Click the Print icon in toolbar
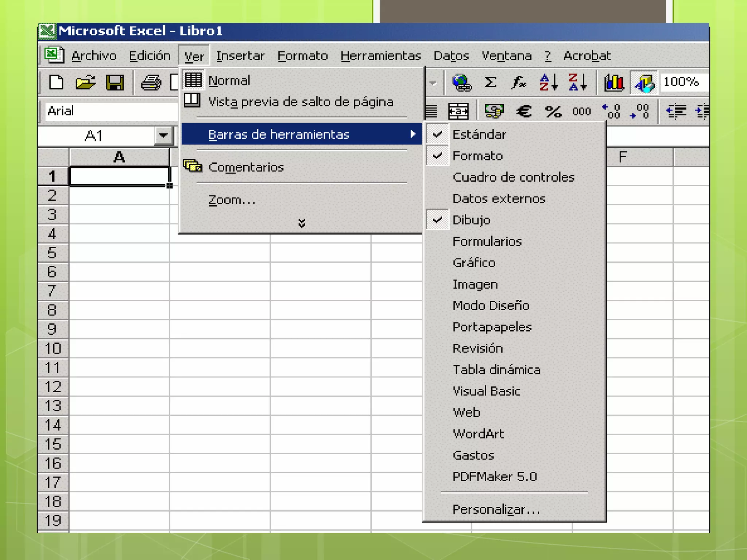This screenshot has width=747, height=560. pos(151,82)
